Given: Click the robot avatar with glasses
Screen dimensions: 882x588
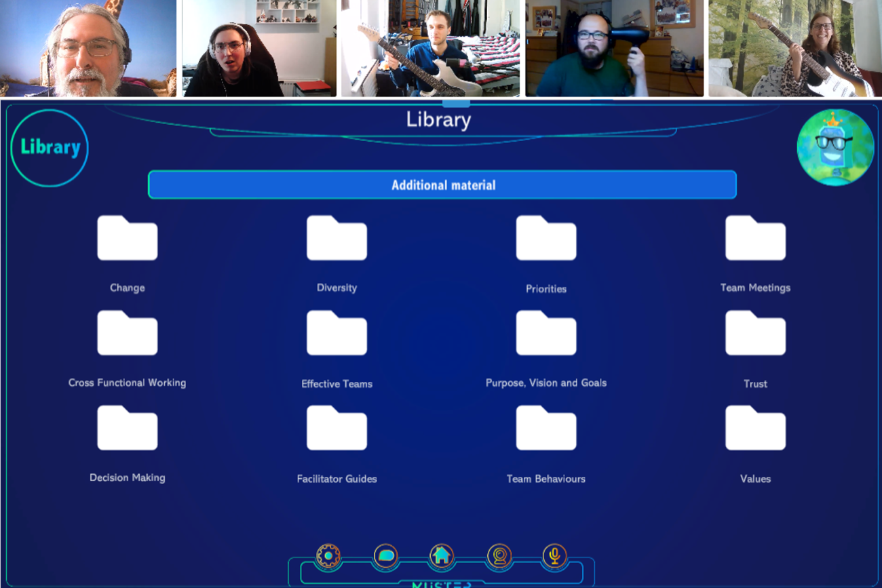Looking at the screenshot, I should 835,147.
